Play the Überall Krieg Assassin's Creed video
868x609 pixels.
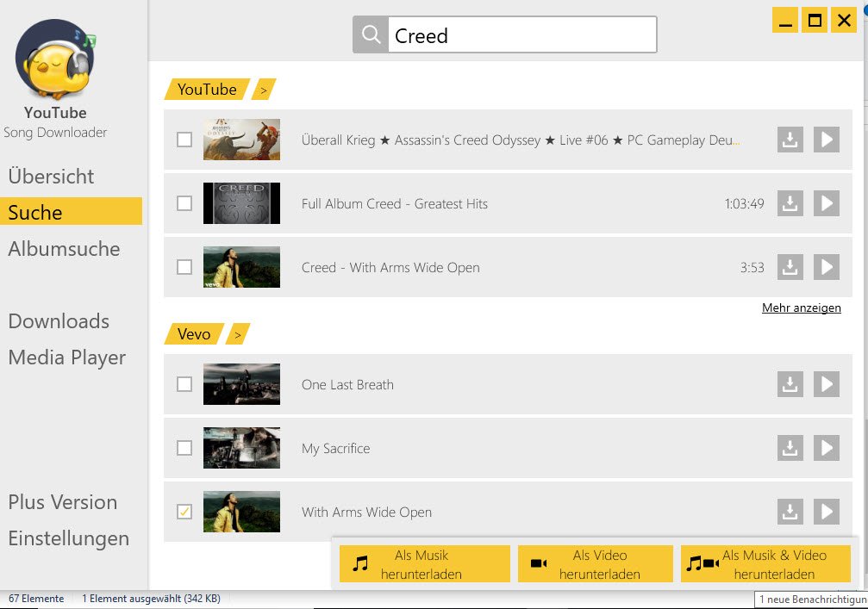point(827,140)
